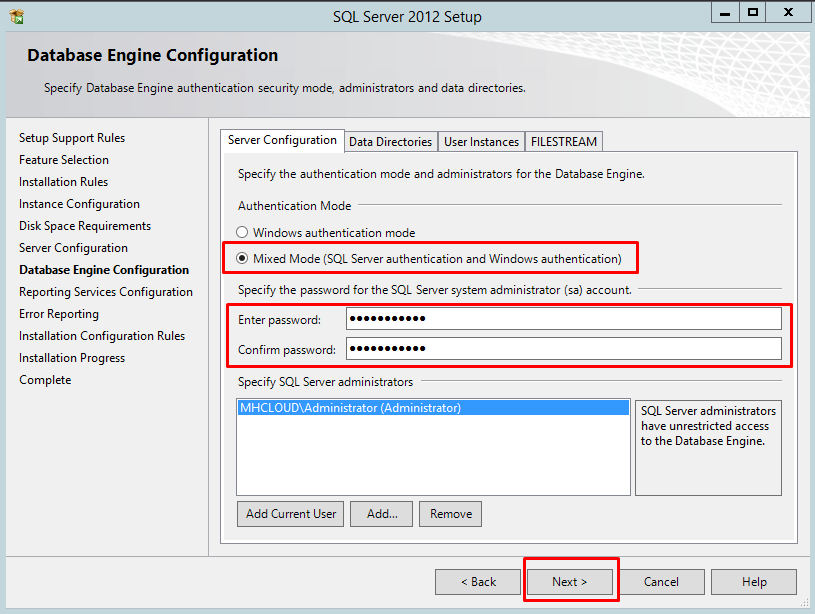The height and width of the screenshot is (614, 815).
Task: Click the SQL Server administrators description text
Action: tap(708, 426)
